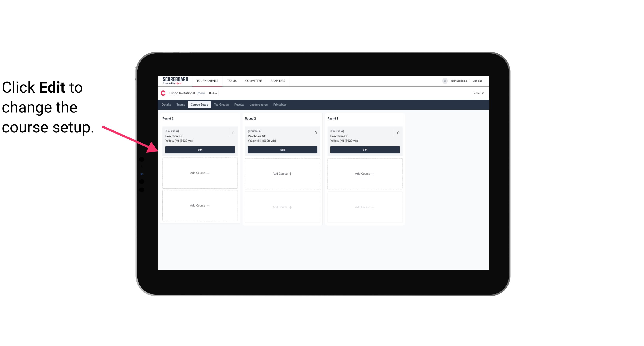Viewport: 644px width, 346px height.
Task: Click the delete icon for Round 1 course
Action: [x=234, y=132]
